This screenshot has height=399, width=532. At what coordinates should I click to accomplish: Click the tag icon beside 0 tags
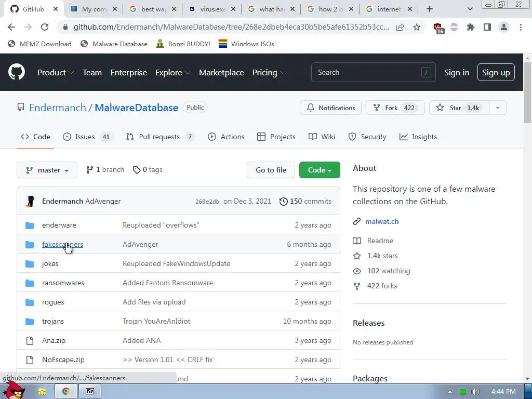(x=137, y=170)
